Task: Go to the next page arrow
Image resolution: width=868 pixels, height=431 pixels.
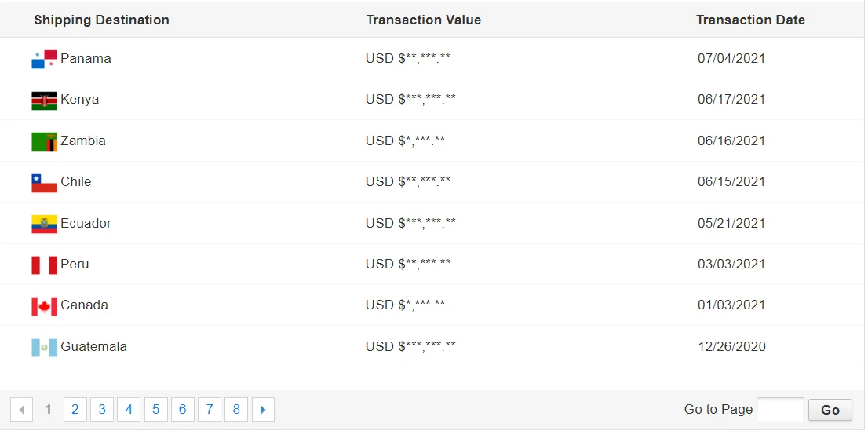Action: coord(263,409)
